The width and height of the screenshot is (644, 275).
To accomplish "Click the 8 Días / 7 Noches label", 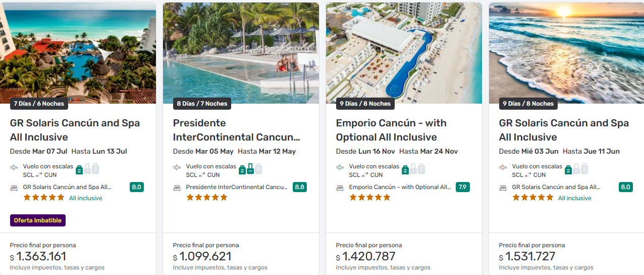I will [202, 104].
